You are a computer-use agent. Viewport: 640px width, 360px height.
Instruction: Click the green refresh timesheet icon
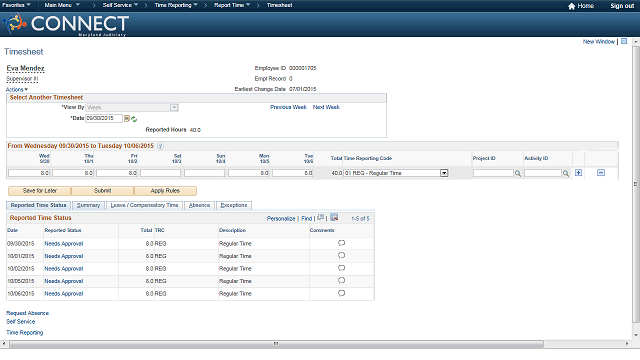[134, 119]
